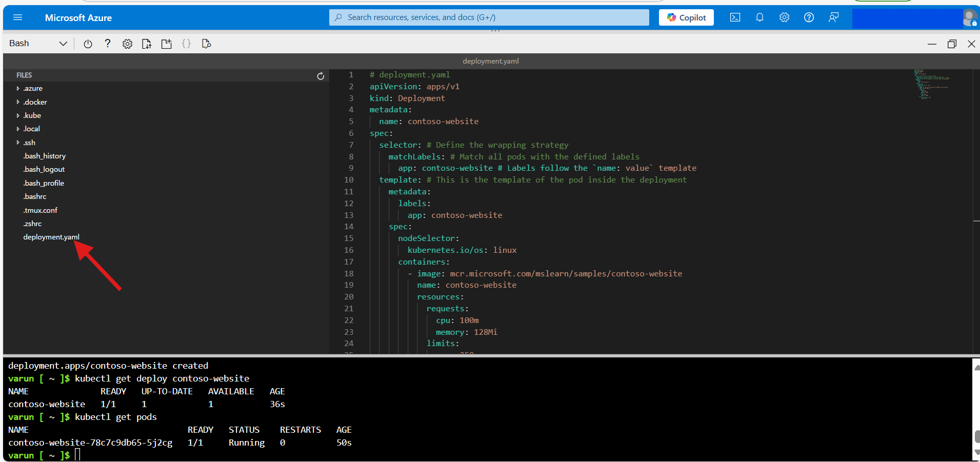The image size is (980, 462).
Task: Click the 'apiVersion: apps/v1' line
Action: [414, 86]
